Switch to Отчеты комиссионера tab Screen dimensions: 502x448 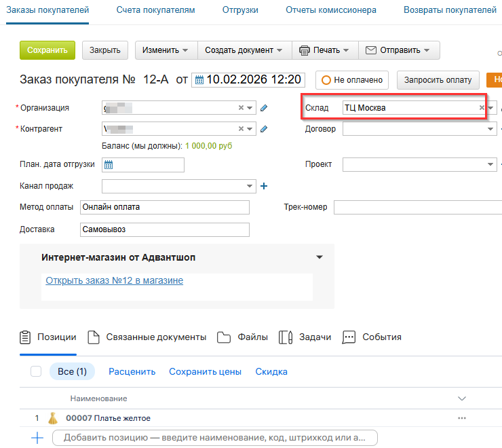(x=331, y=10)
